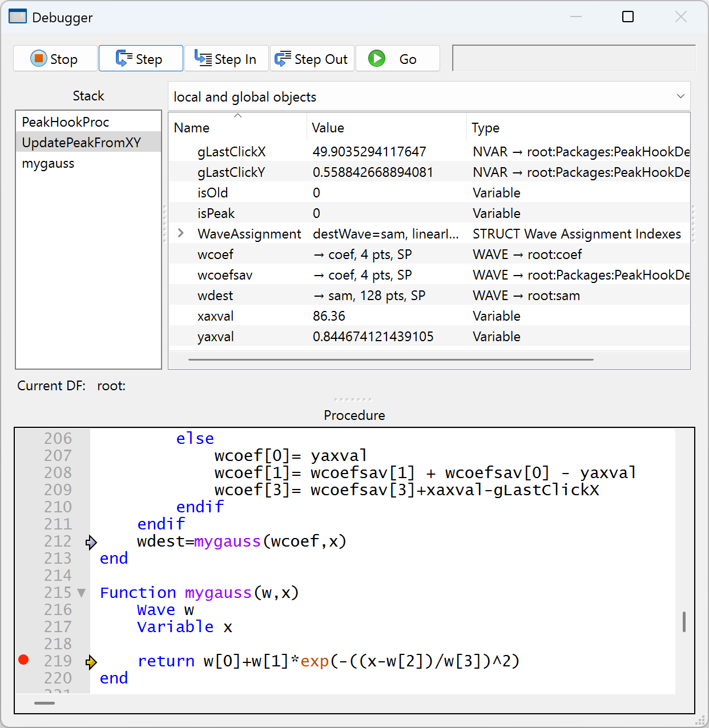The height and width of the screenshot is (728, 709).
Task: Click the Step Out button
Action: (x=312, y=59)
